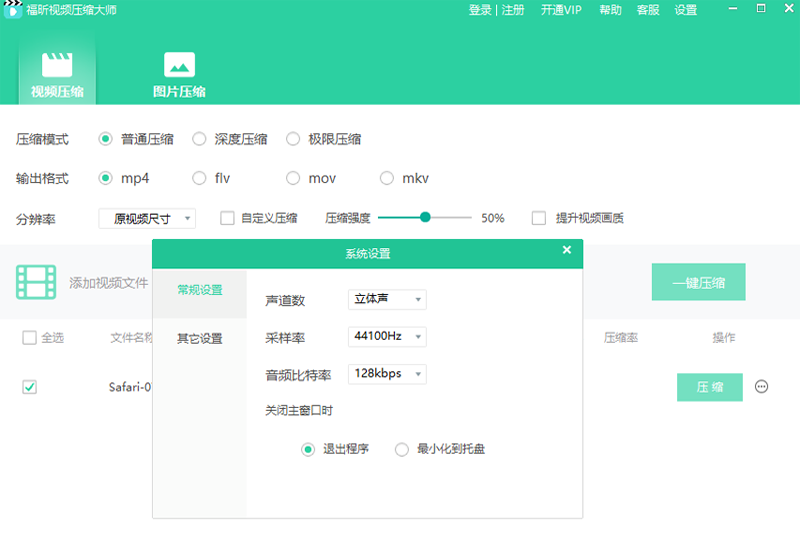Adjust the compression strength slider handle
This screenshot has width=800, height=533.
425,217
